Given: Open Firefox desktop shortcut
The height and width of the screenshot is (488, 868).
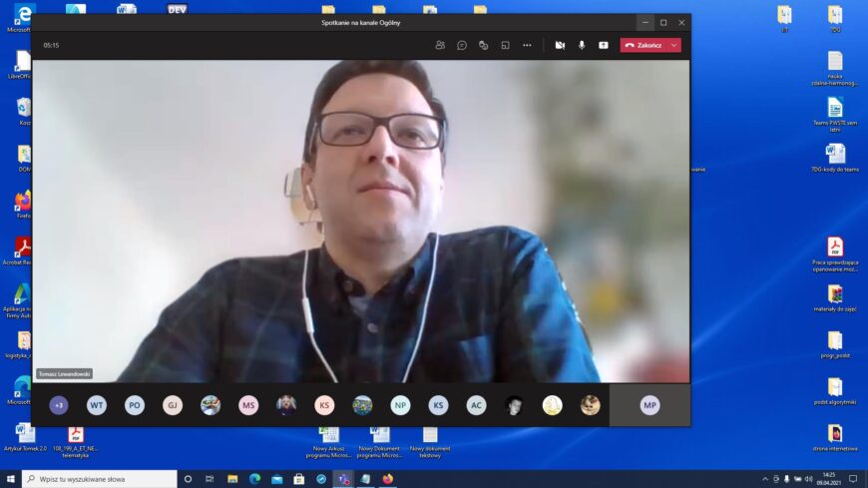Looking at the screenshot, I should click(x=22, y=204).
